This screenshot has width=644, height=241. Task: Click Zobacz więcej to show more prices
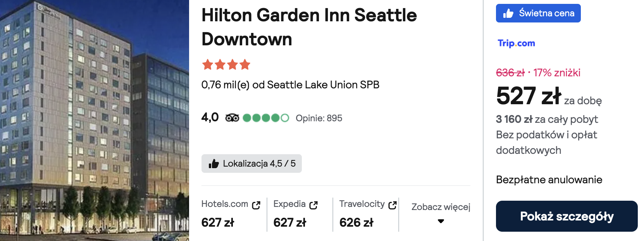click(x=441, y=207)
